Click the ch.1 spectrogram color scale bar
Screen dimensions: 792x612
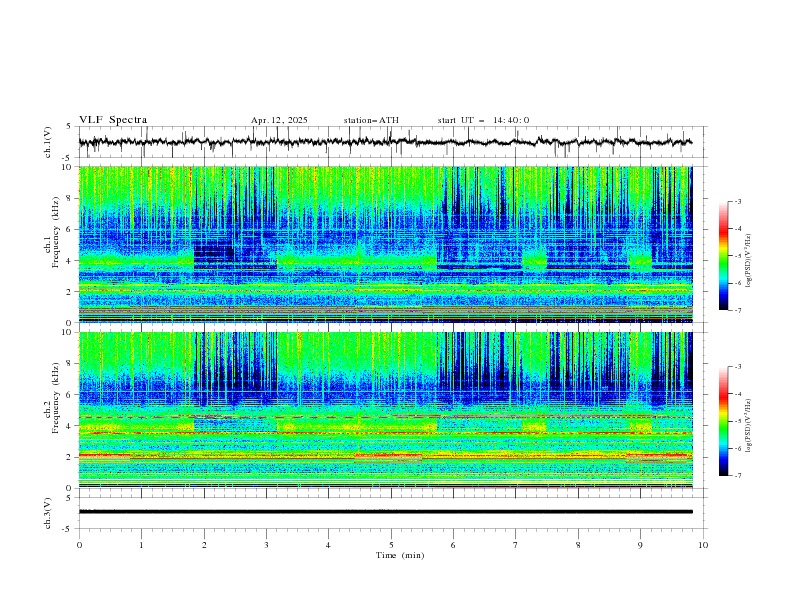pyautogui.click(x=724, y=256)
